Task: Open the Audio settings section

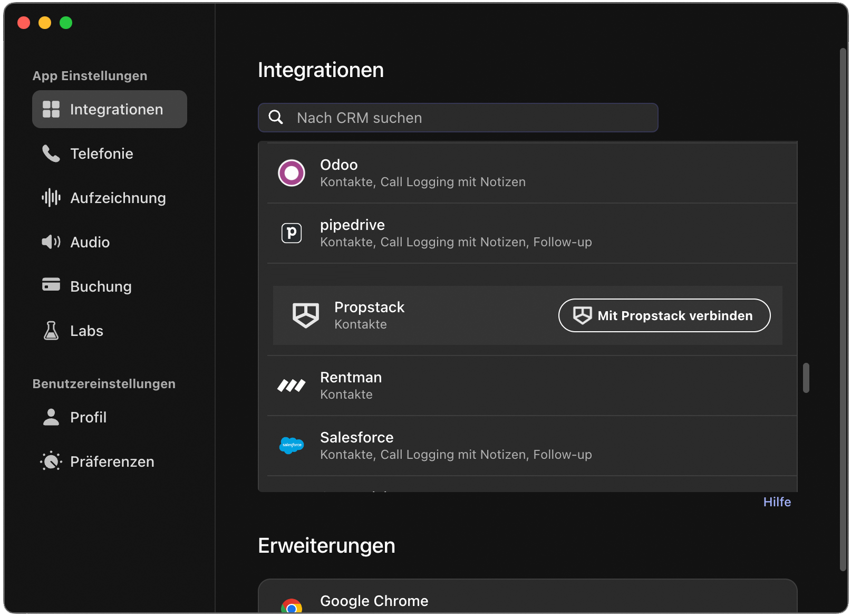Action: (x=110, y=242)
